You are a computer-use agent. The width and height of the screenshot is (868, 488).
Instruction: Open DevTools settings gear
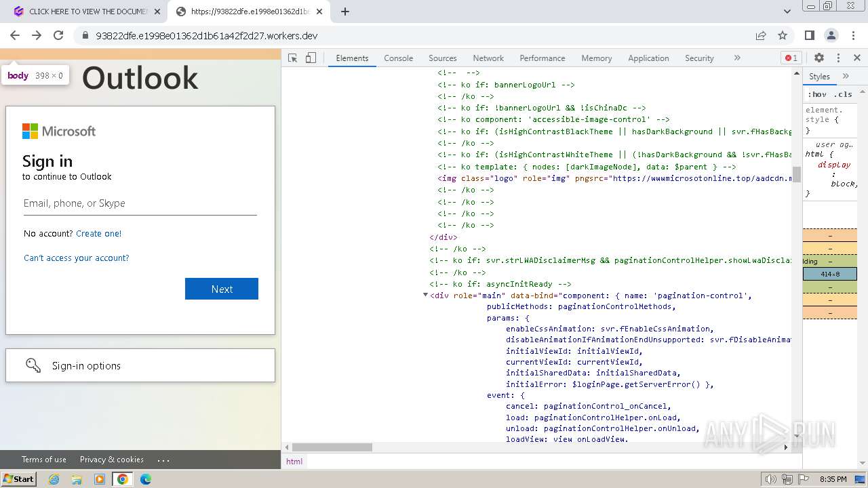pyautogui.click(x=819, y=58)
